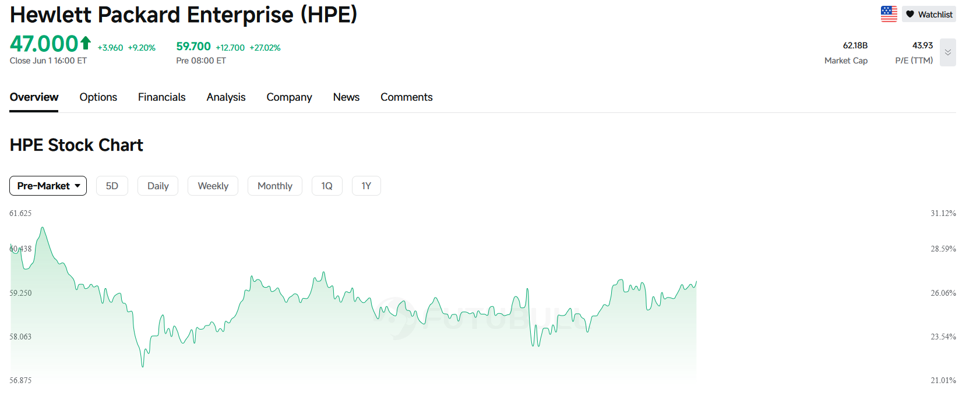The height and width of the screenshot is (393, 980).
Task: Click the 31.12% percent axis label
Action: (943, 214)
